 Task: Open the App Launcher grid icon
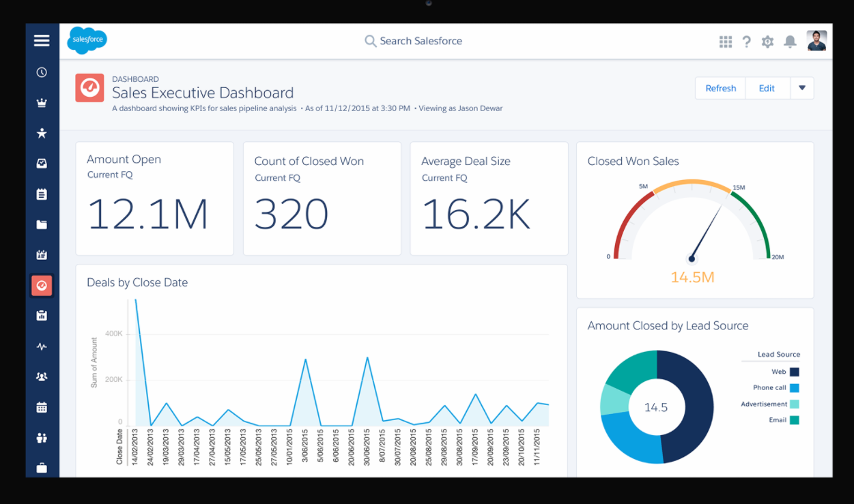pos(726,41)
